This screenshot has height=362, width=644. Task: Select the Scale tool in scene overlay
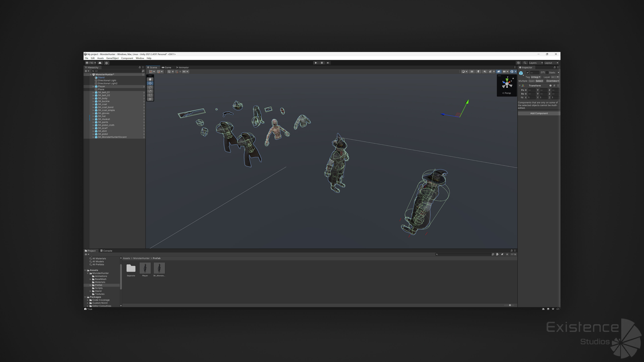[150, 91]
